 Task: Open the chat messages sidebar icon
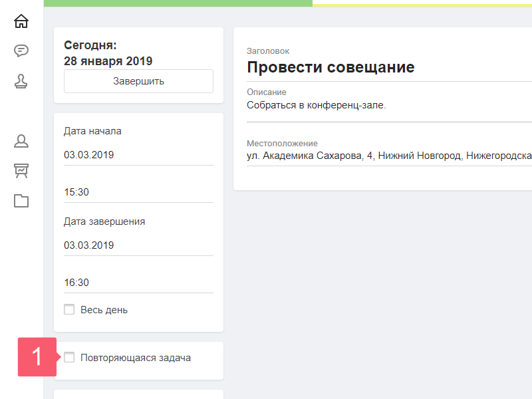pos(21,51)
